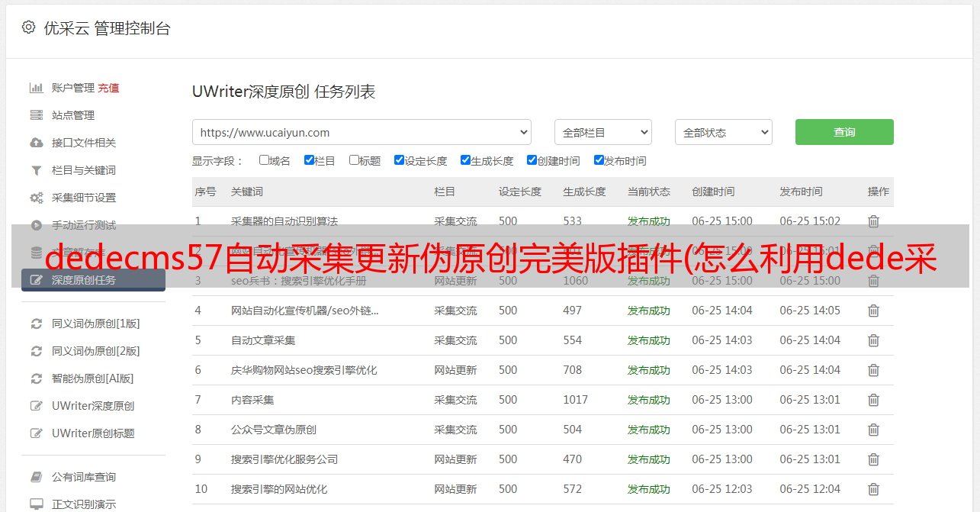Viewport: 980px width, 512px height.
Task: Open the site URL dropdown
Action: 361,132
